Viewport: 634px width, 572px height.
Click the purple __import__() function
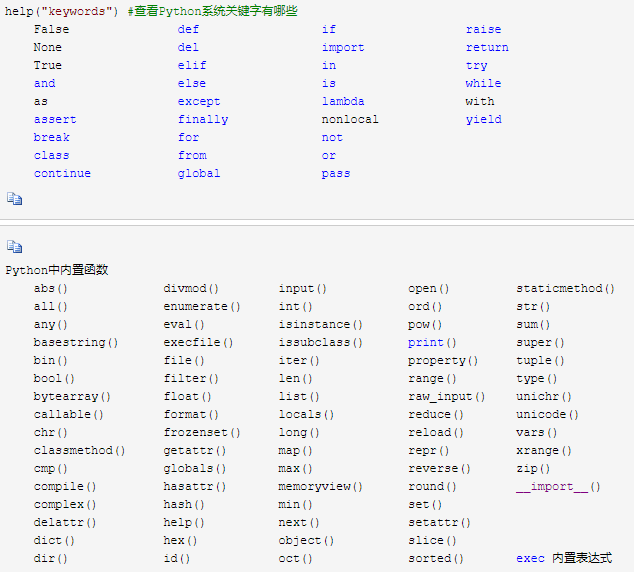[558, 486]
